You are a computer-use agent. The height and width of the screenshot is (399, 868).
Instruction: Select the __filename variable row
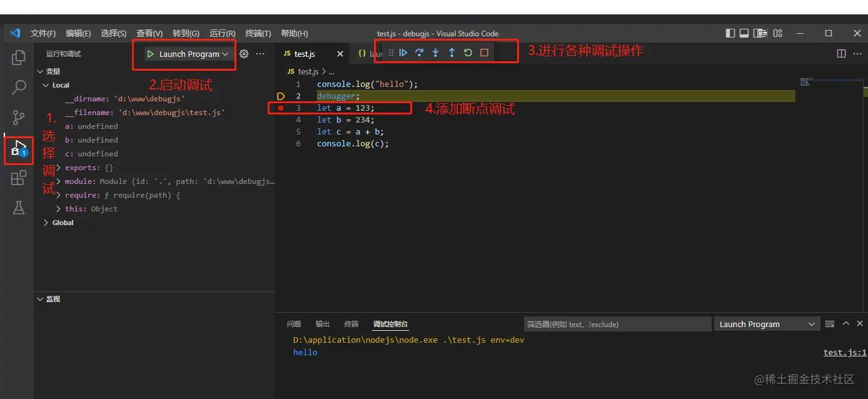tap(154, 113)
